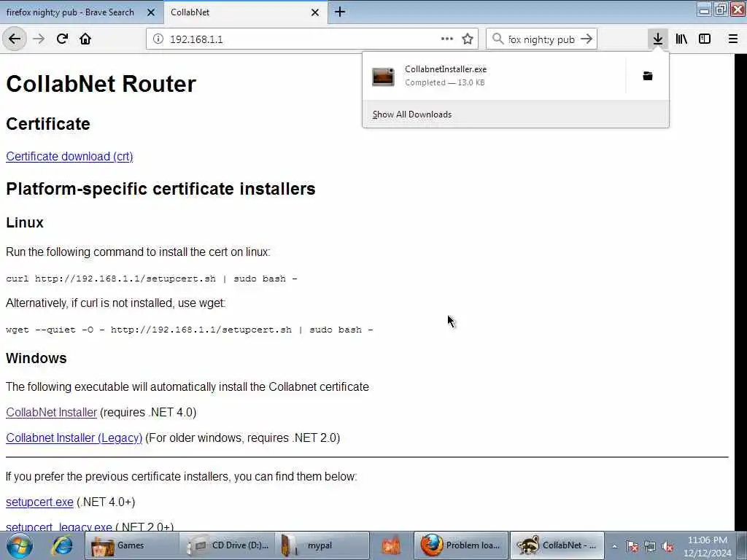Open the Library toolbar button
This screenshot has height=560, width=747.
pyautogui.click(x=681, y=39)
